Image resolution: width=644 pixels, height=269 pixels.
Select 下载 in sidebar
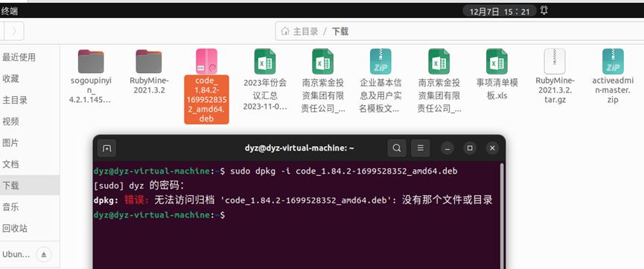[x=30, y=186]
